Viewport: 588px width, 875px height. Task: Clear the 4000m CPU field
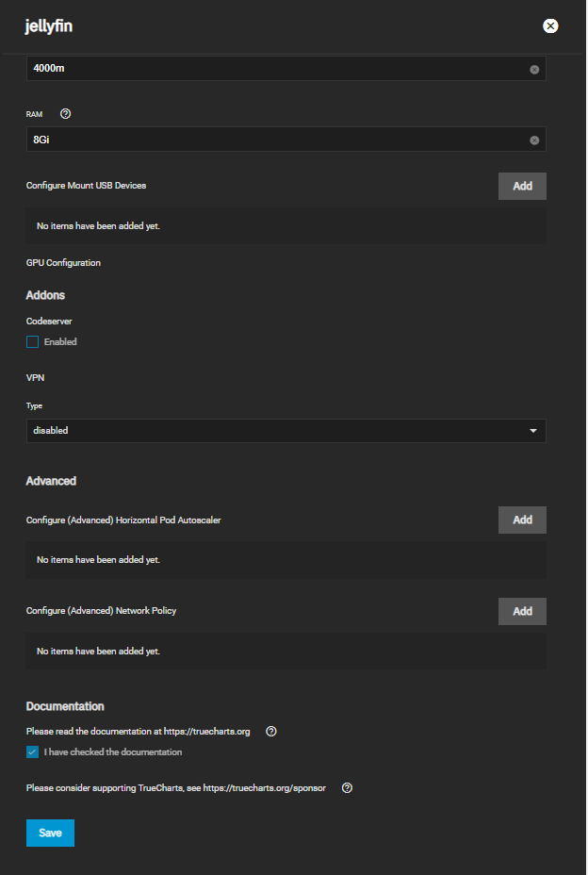[x=534, y=69]
